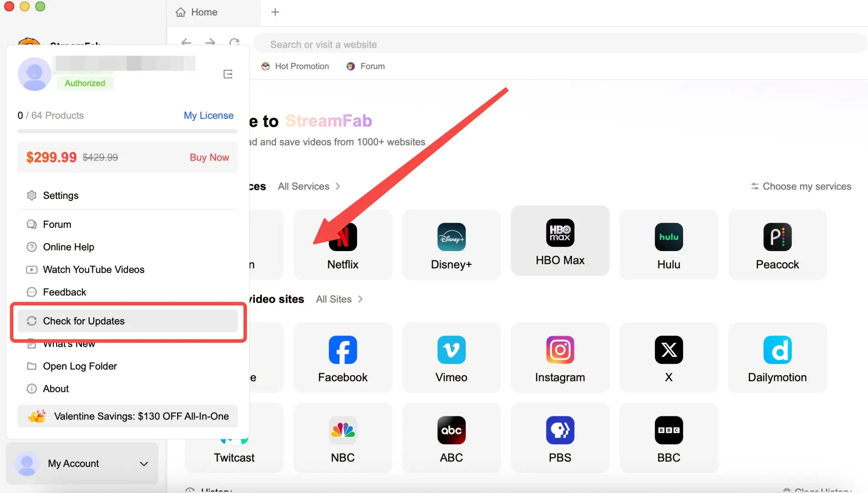Open a new tab with plus icon
This screenshot has height=493, width=868.
(275, 12)
